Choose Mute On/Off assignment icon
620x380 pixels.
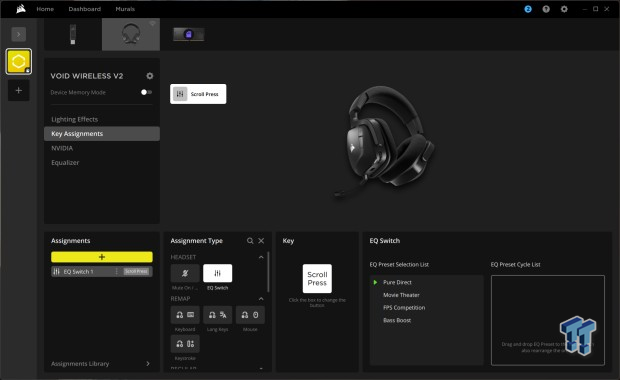185,273
